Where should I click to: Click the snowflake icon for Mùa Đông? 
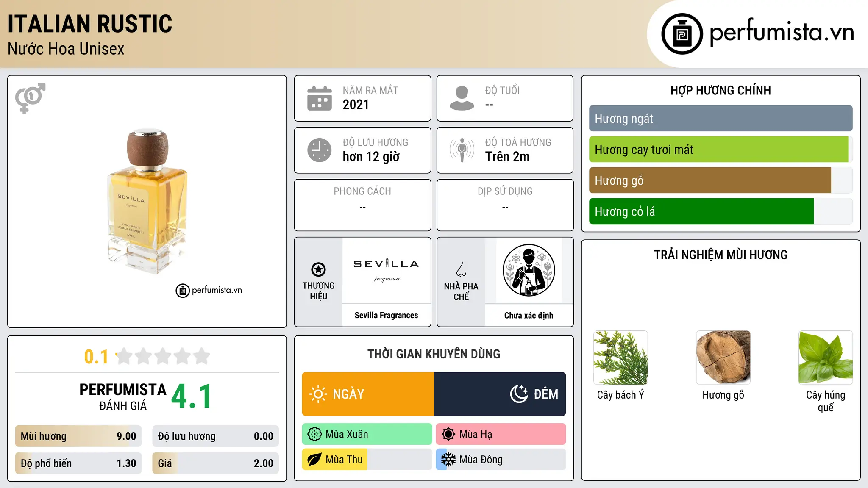coord(448,460)
